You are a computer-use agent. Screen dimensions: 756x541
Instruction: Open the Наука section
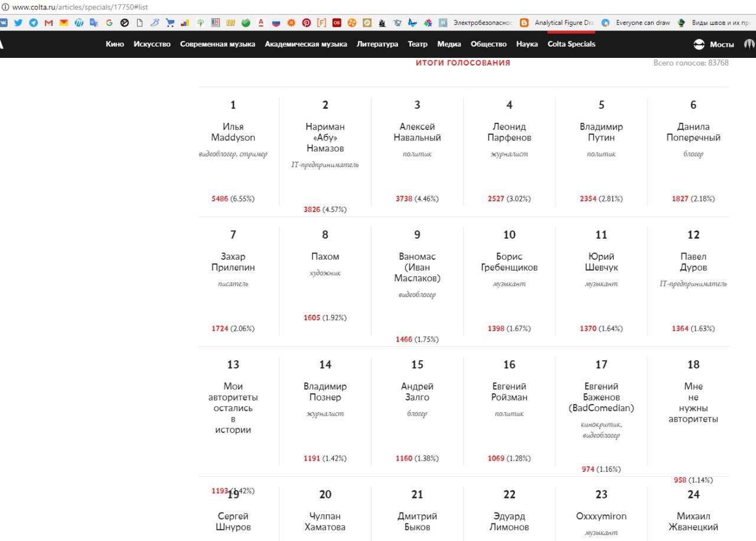point(527,44)
